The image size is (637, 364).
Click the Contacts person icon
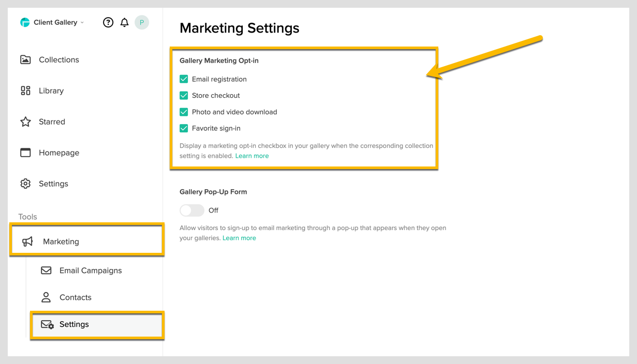pos(46,297)
